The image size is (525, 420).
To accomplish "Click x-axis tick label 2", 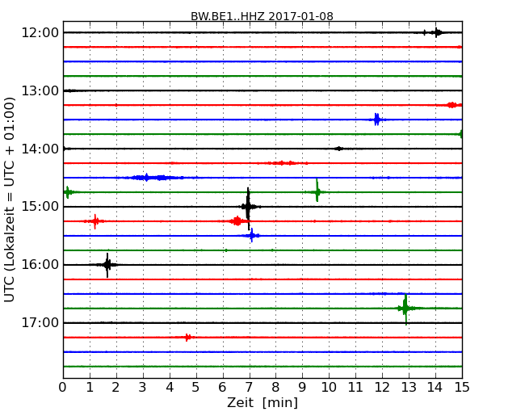I will 116,388.
